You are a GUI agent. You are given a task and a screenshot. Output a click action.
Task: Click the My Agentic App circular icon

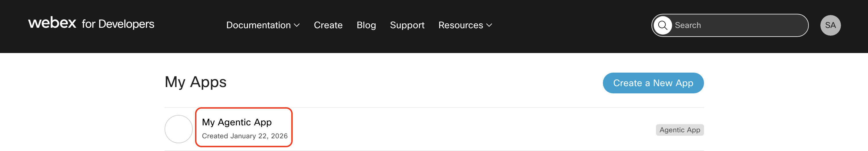(x=179, y=129)
